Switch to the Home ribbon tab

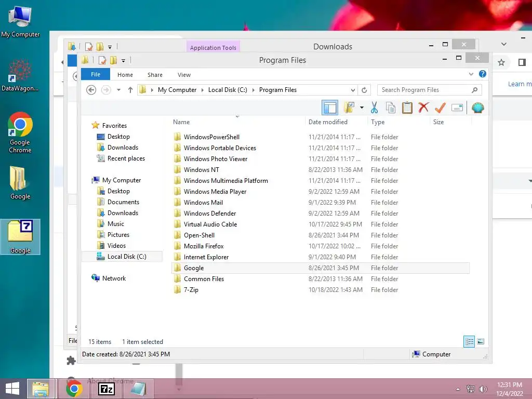(125, 75)
